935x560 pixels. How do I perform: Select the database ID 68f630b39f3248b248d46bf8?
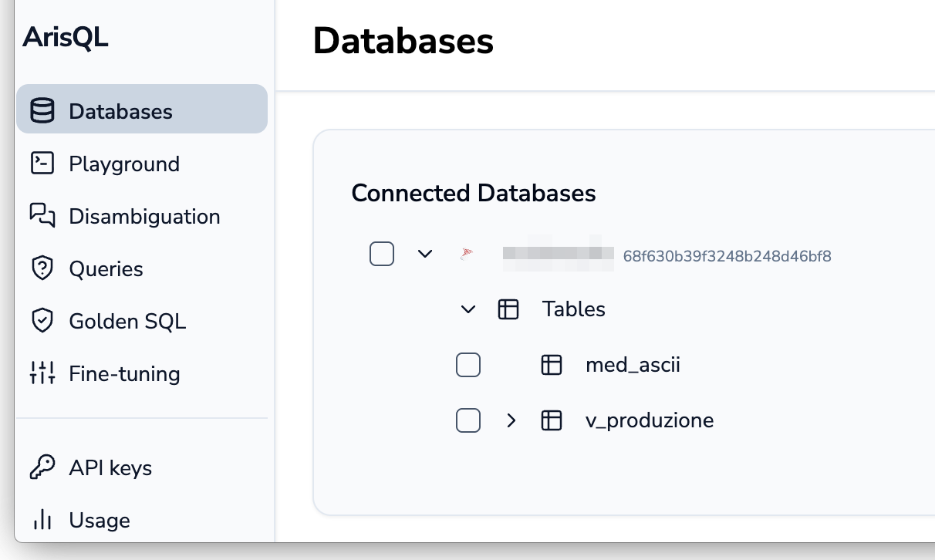727,255
